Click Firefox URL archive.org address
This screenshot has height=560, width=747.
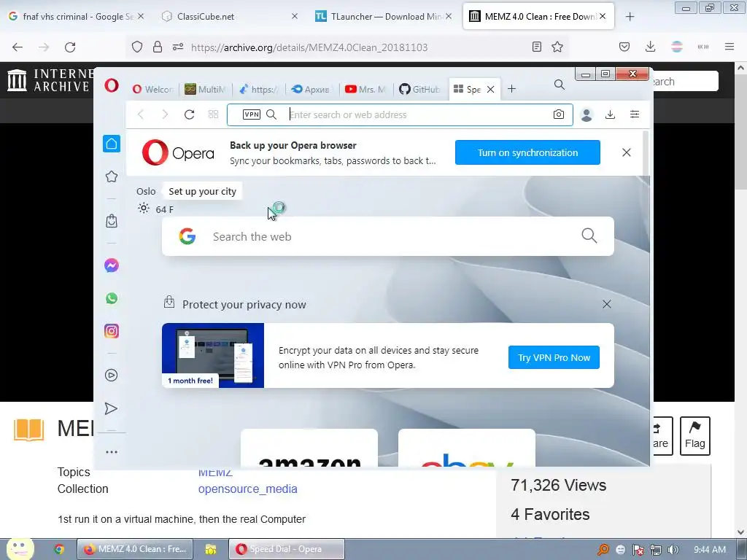tap(309, 47)
